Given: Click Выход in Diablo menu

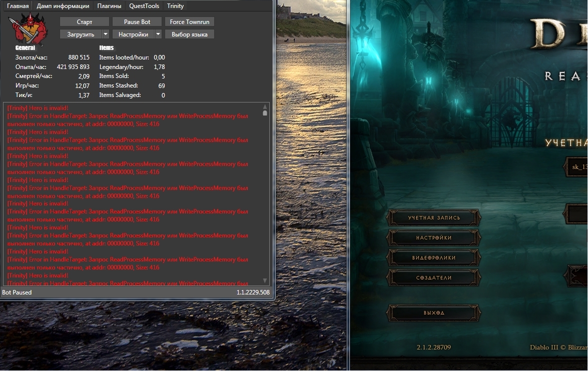Looking at the screenshot, I should pyautogui.click(x=434, y=312).
